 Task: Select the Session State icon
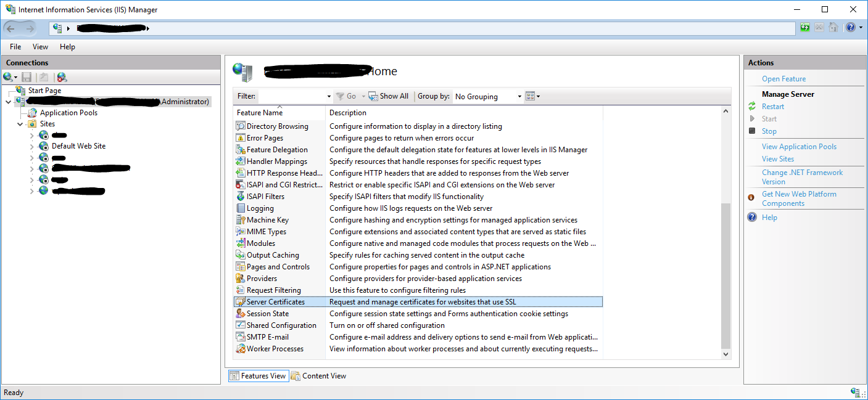(x=241, y=314)
